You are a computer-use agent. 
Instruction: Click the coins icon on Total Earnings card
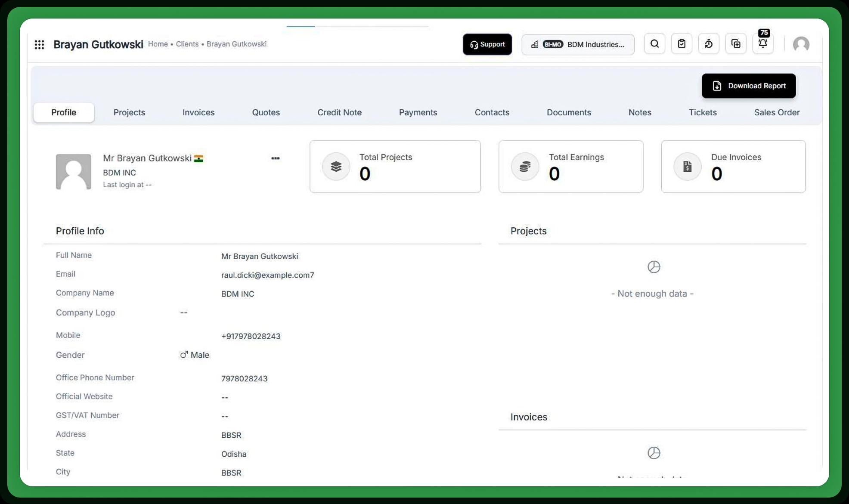point(524,167)
